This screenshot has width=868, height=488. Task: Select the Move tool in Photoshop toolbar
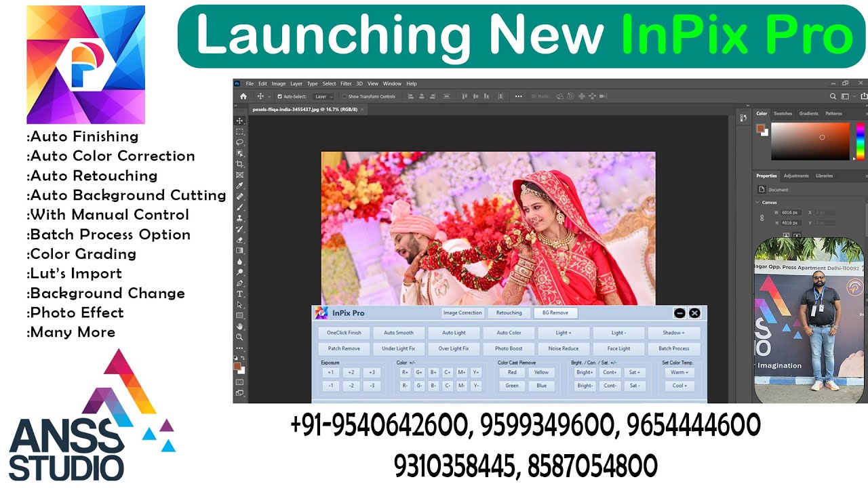(240, 121)
